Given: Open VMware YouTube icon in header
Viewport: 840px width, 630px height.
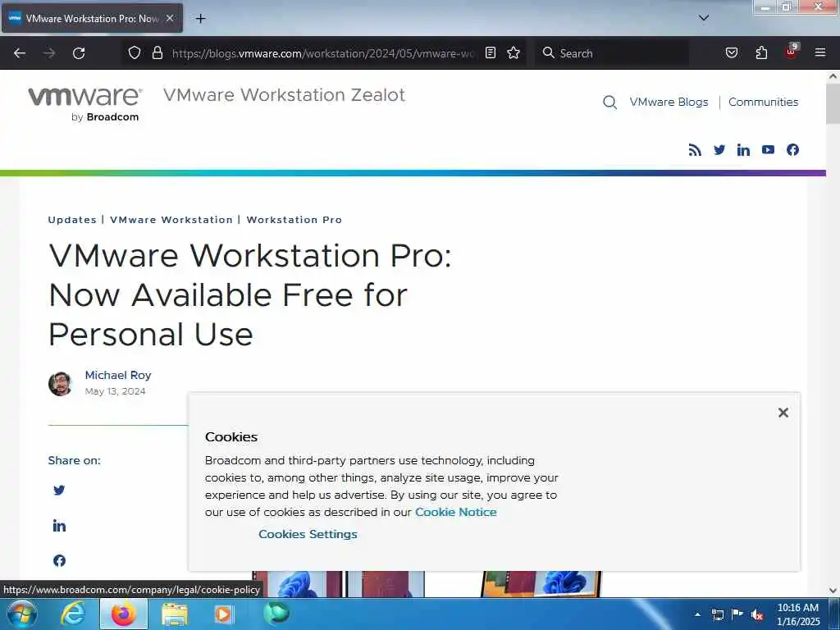Looking at the screenshot, I should [768, 150].
